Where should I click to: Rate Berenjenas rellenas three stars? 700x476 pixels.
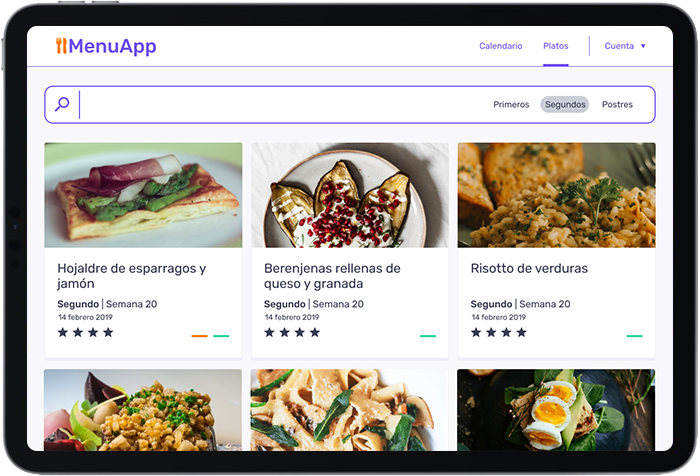tap(300, 332)
